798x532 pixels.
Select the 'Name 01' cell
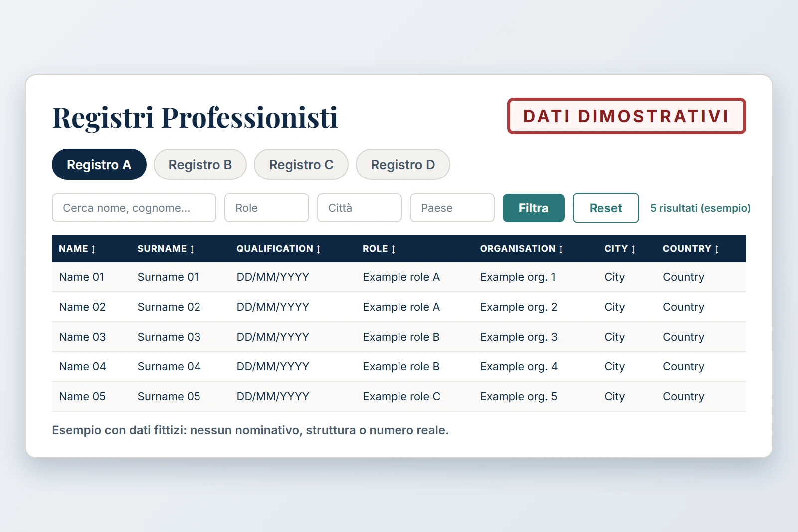coord(82,277)
